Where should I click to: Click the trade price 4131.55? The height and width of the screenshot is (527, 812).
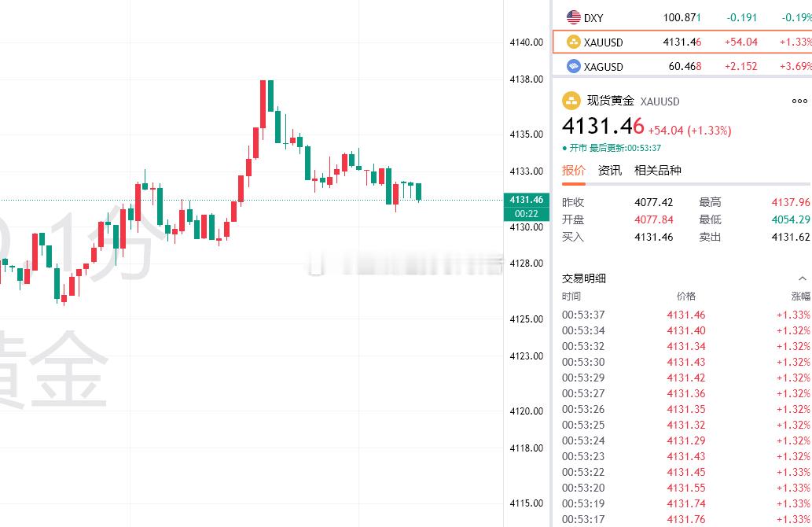point(686,488)
